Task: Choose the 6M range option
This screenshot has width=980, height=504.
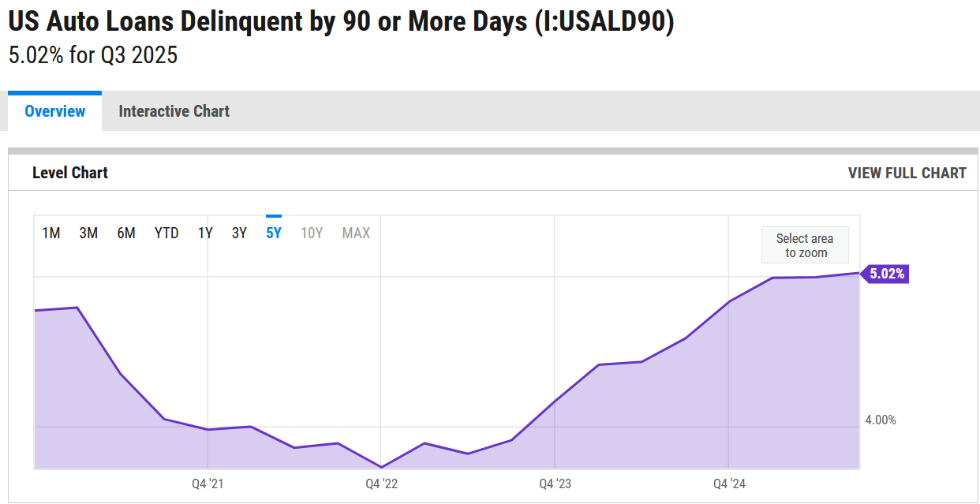Action: pyautogui.click(x=126, y=233)
